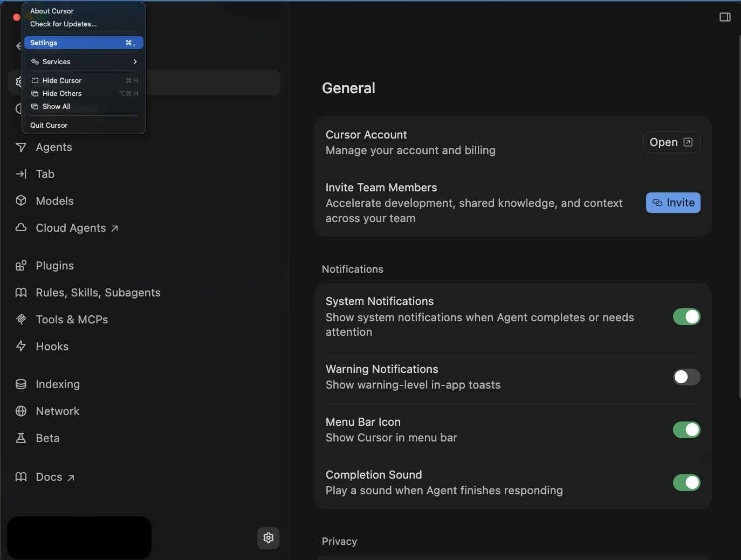Viewport: 741px width, 560px height.
Task: Select Settings in the app menu
Action: [x=84, y=43]
